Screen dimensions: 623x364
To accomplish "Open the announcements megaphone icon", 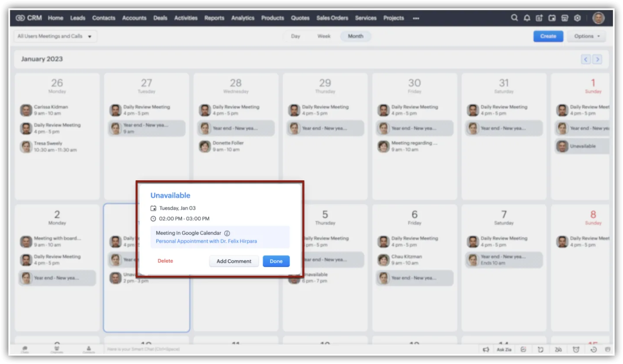I will (x=486, y=349).
